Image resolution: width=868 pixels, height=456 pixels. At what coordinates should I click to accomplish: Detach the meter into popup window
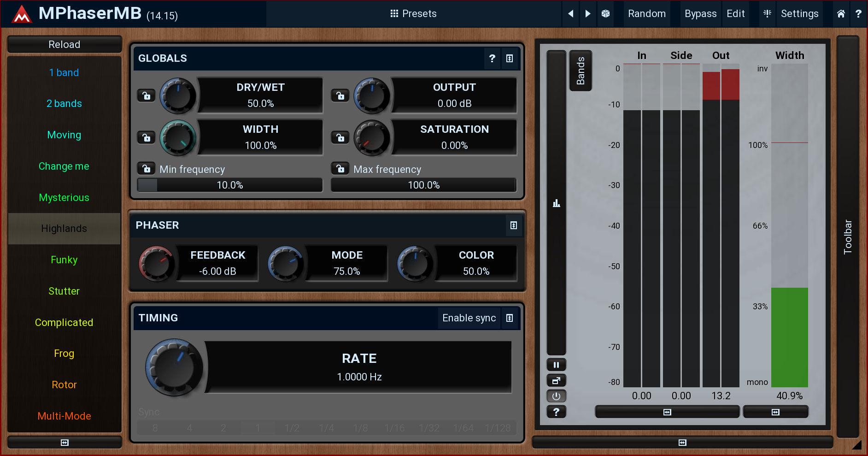pyautogui.click(x=556, y=380)
